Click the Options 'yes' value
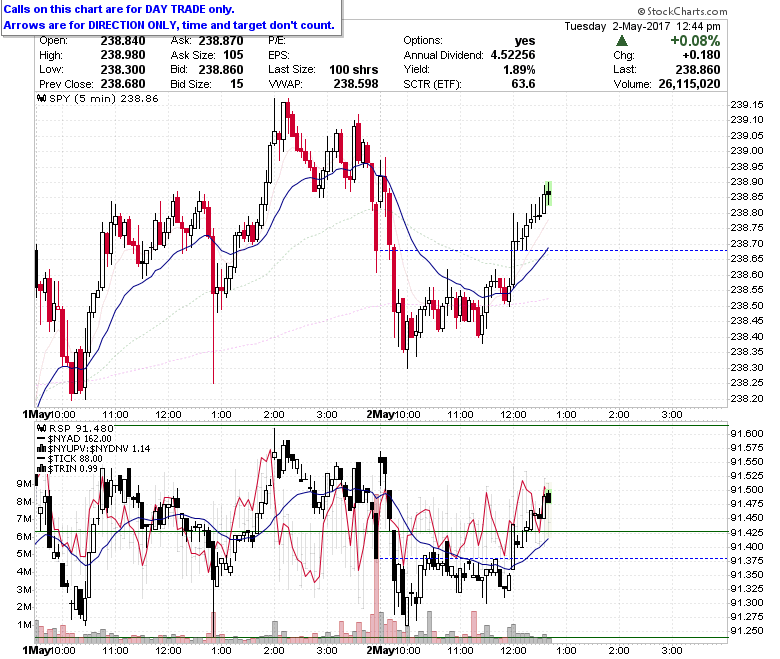Image resolution: width=780 pixels, height=659 pixels. [x=525, y=41]
